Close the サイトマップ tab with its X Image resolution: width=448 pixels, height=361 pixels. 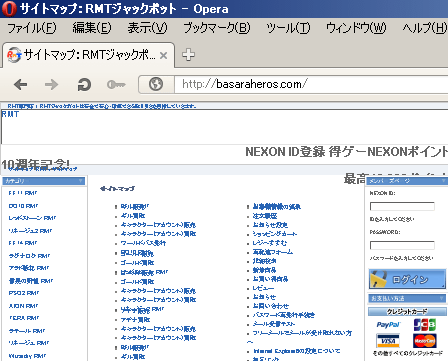(163, 55)
